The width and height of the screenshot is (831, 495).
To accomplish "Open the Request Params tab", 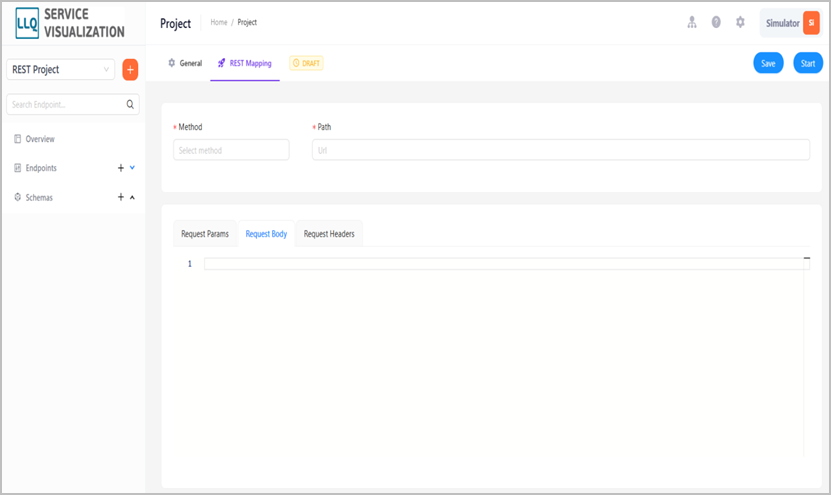I will tap(205, 234).
